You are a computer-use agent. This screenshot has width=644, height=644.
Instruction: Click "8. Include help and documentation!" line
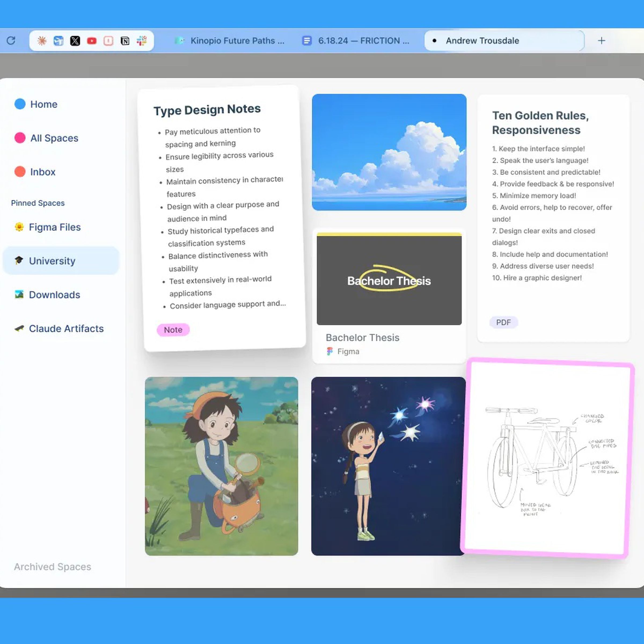(x=550, y=254)
